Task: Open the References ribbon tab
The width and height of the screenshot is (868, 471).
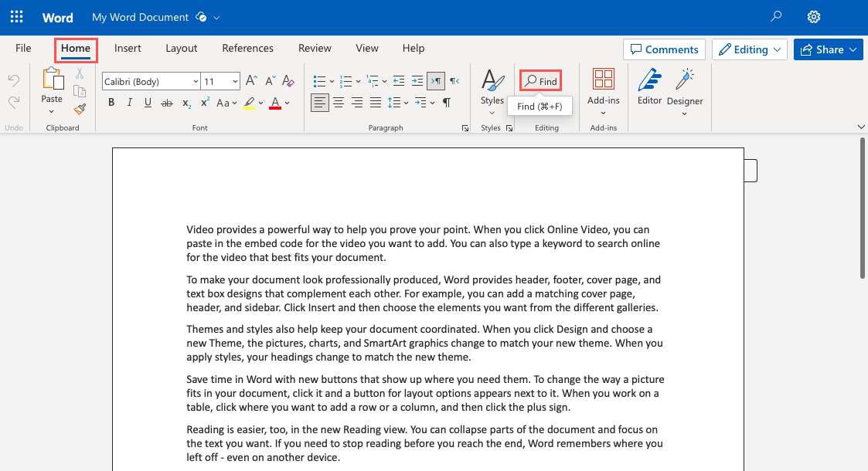Action: (247, 48)
